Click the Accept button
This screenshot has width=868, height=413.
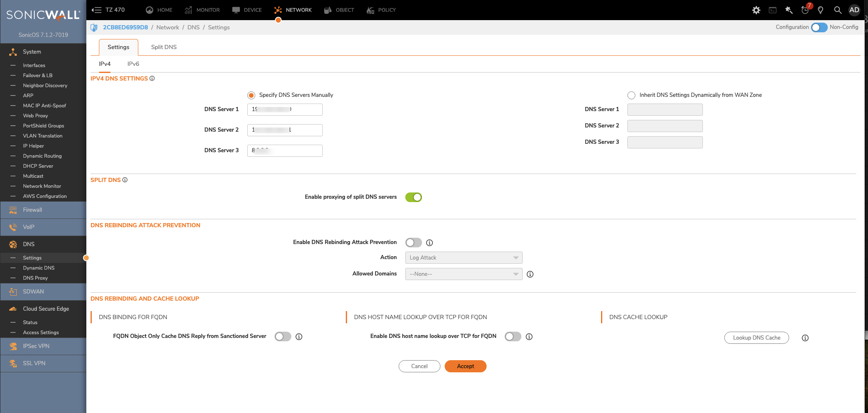click(465, 366)
